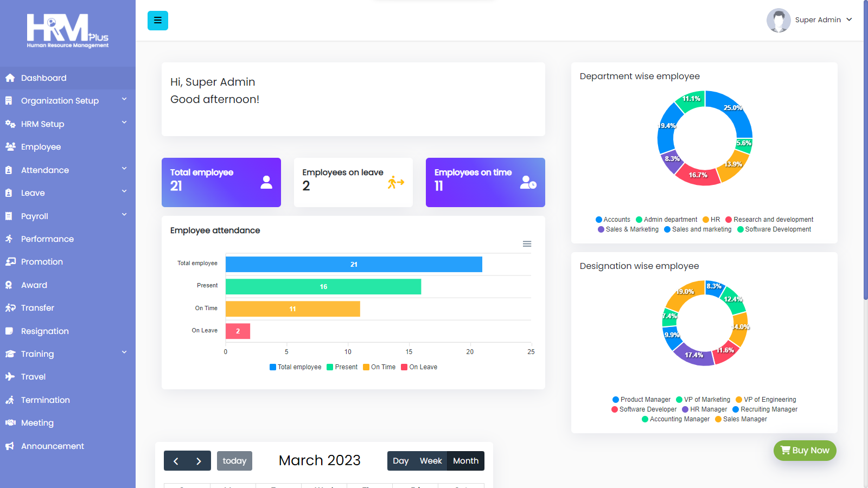The width and height of the screenshot is (868, 488).
Task: Click the Performance running figure icon
Action: pyautogui.click(x=9, y=239)
